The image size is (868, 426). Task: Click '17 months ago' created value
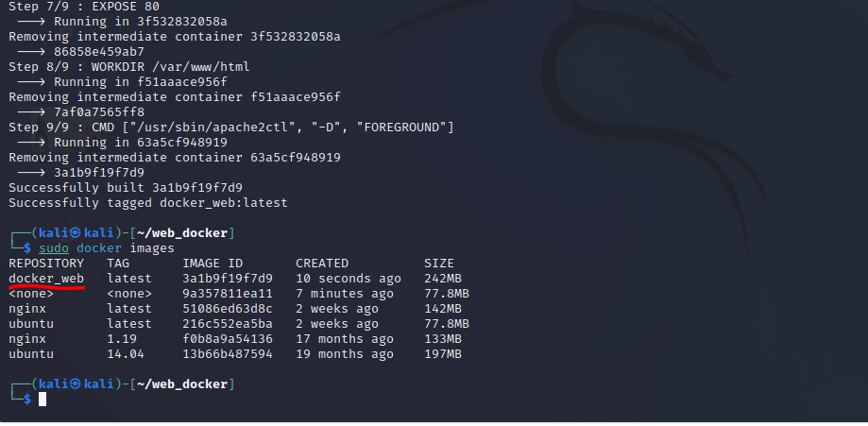tap(345, 338)
